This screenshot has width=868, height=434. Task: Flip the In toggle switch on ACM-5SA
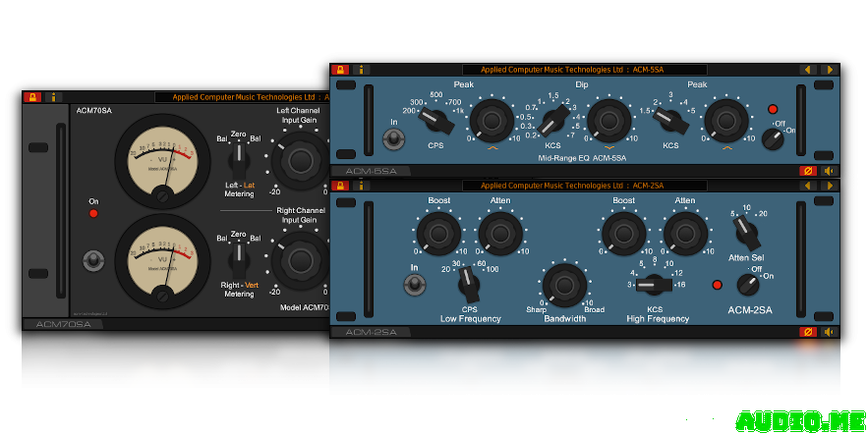click(393, 138)
